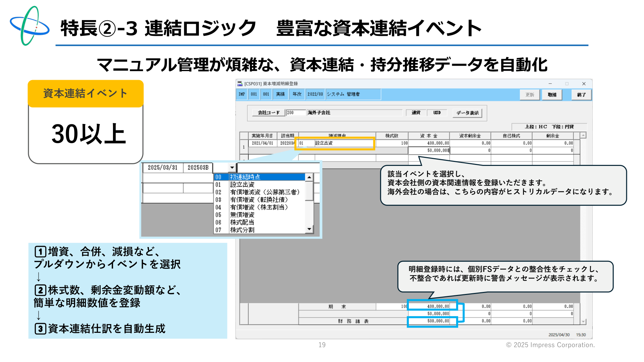Screen dimensions: 644x362
Task: Click the 終了 exit button
Action: click(581, 95)
